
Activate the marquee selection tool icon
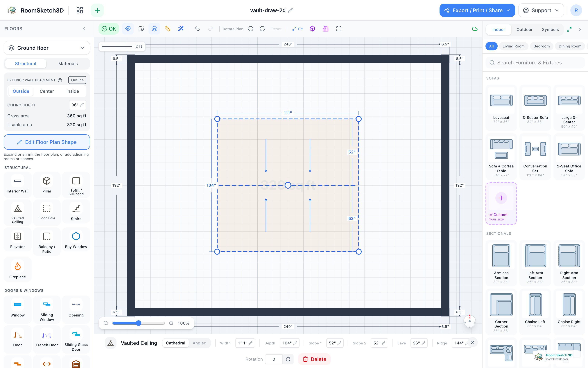coord(141,29)
